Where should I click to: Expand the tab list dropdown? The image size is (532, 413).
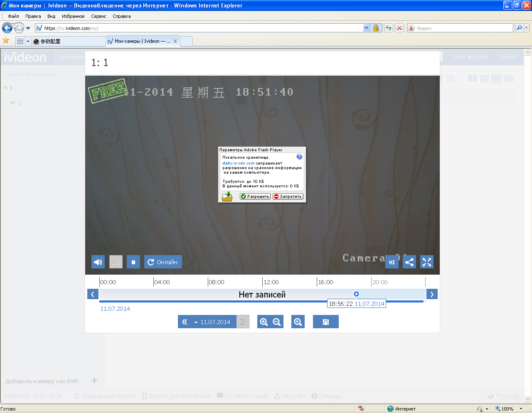28,41
